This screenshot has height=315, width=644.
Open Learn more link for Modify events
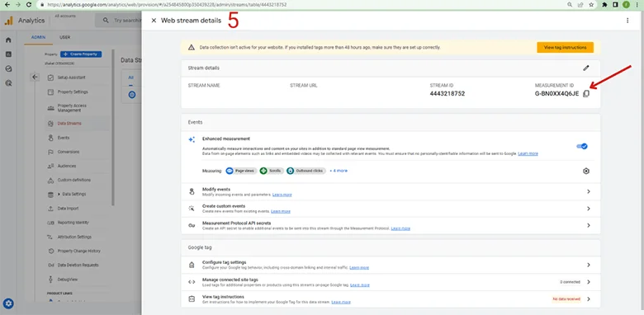tap(282, 195)
